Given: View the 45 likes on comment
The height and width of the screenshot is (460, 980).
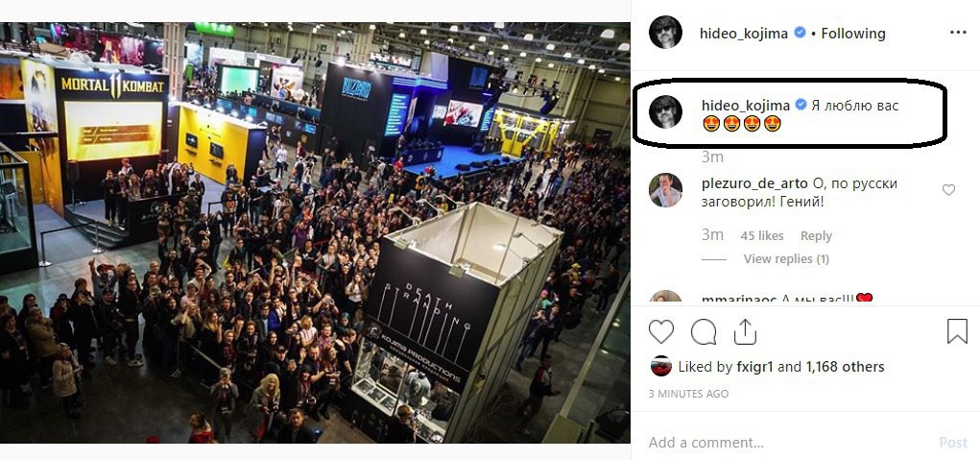Looking at the screenshot, I should (762, 235).
